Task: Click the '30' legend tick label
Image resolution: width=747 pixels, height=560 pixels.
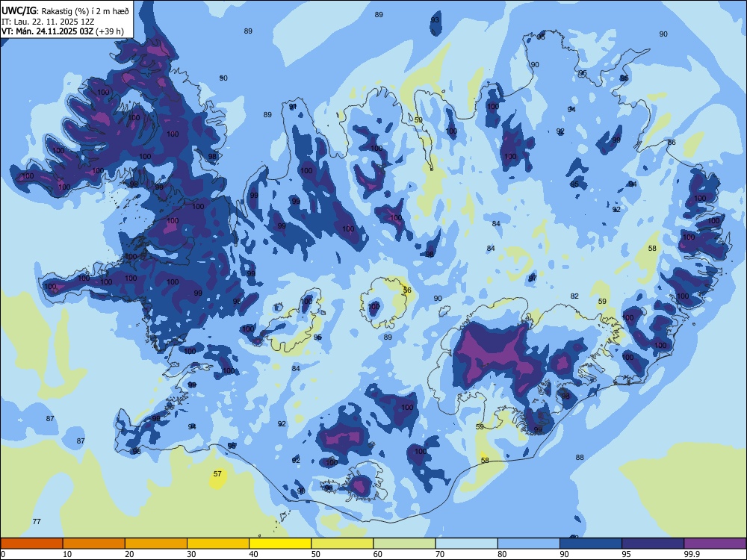Action: 191,554
